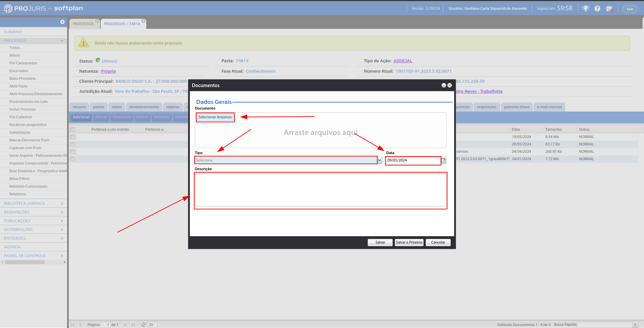Switch to the desdobramentos tab
The width and height of the screenshot is (644, 328).
144,107
